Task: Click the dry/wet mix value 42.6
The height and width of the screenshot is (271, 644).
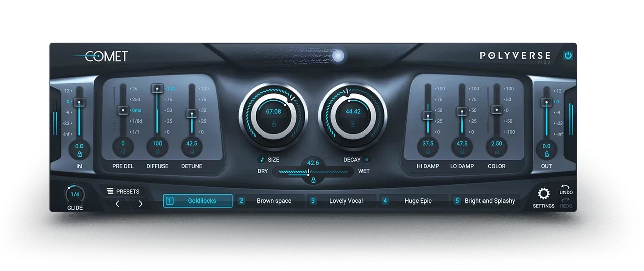Action: tap(313, 163)
